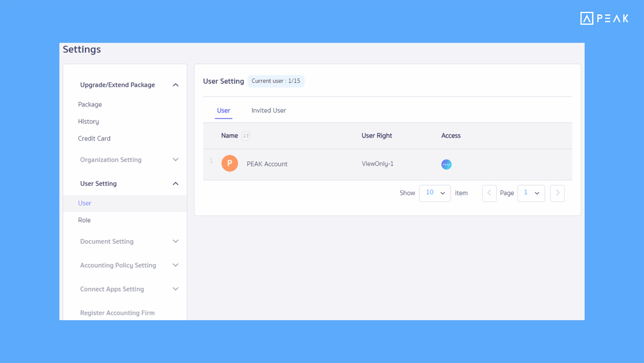Go to Register Accounting Firm
The image size is (644, 363).
coord(117,313)
